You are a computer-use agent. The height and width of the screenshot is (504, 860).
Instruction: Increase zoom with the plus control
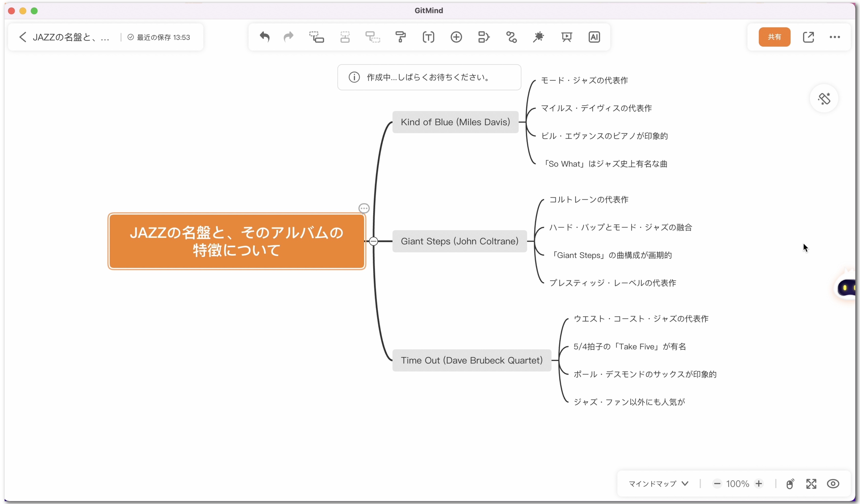pyautogui.click(x=759, y=484)
